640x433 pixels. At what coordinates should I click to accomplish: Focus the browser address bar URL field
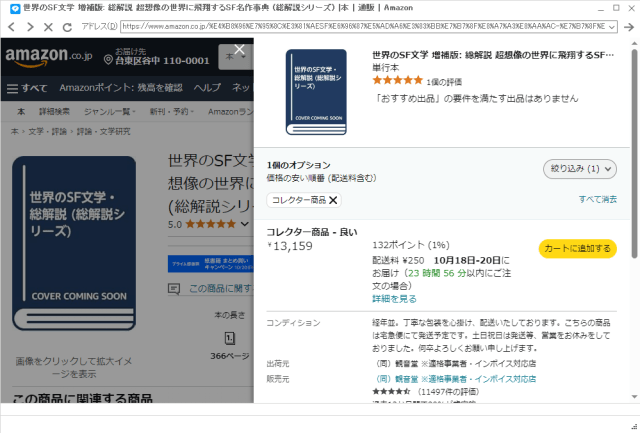(364, 27)
